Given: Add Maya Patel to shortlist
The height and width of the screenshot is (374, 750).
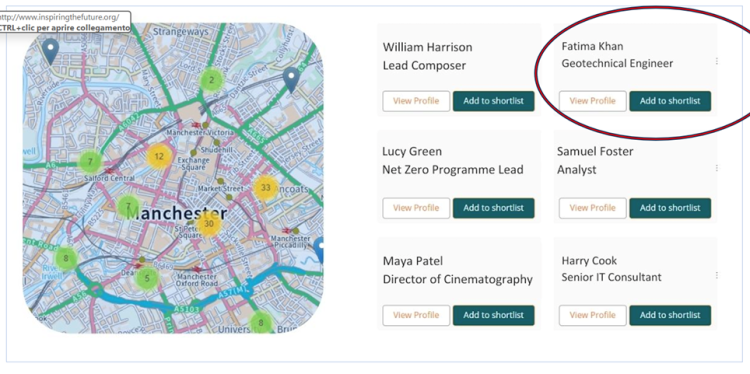Looking at the screenshot, I should click(494, 315).
